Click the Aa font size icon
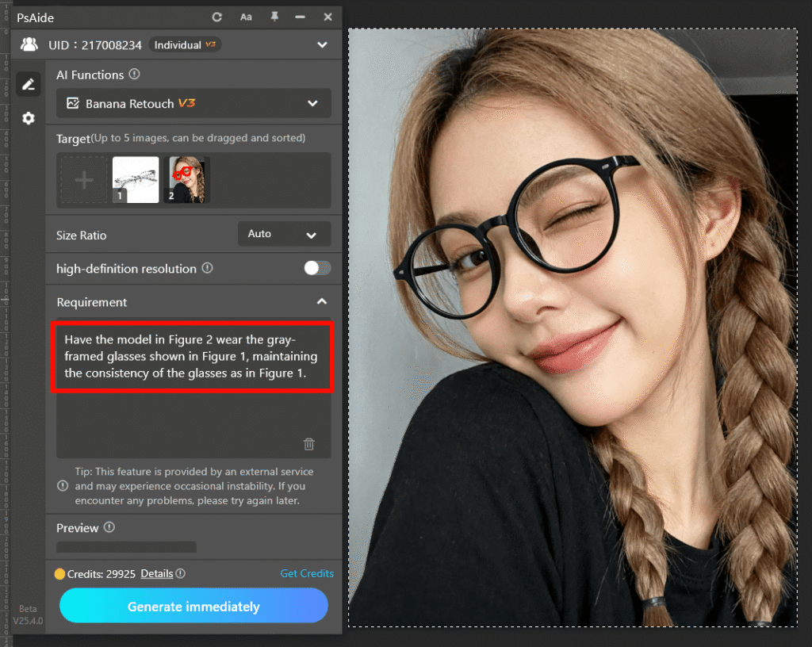The width and height of the screenshot is (812, 647). point(246,17)
